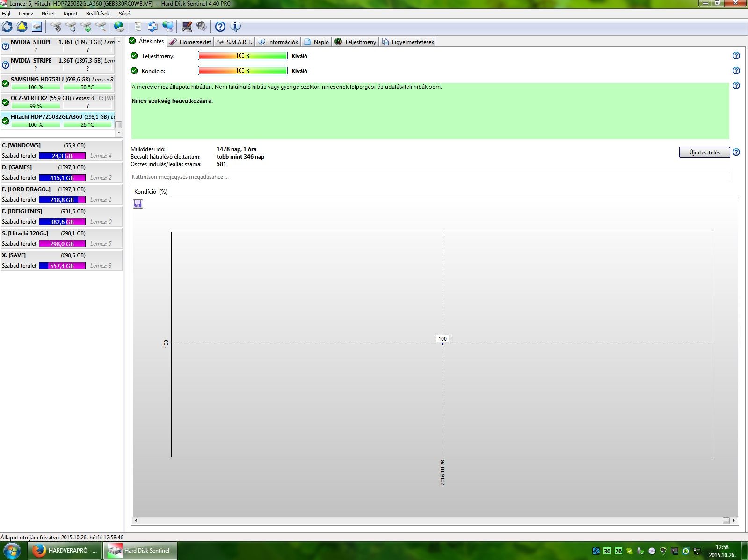The image size is (748, 560).
Task: Click the comment field Kattintson megjegyzés megadásához
Action: click(x=430, y=177)
